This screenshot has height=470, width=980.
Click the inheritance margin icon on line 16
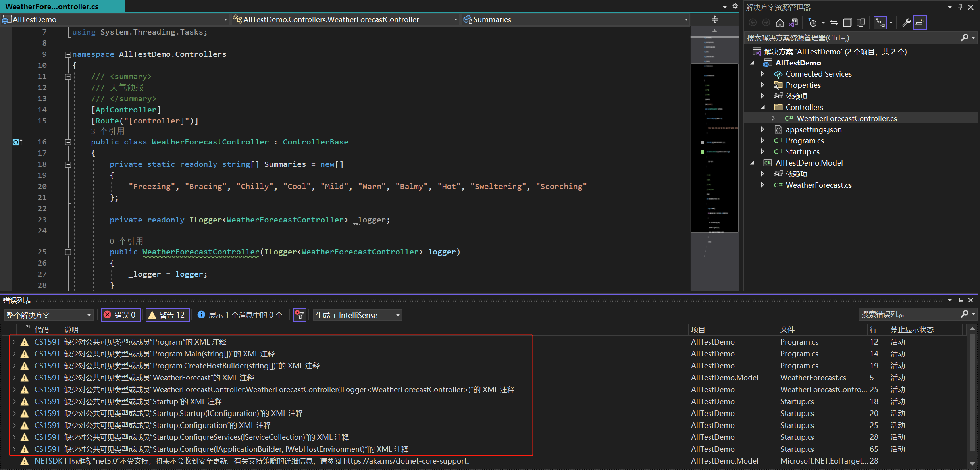[18, 142]
